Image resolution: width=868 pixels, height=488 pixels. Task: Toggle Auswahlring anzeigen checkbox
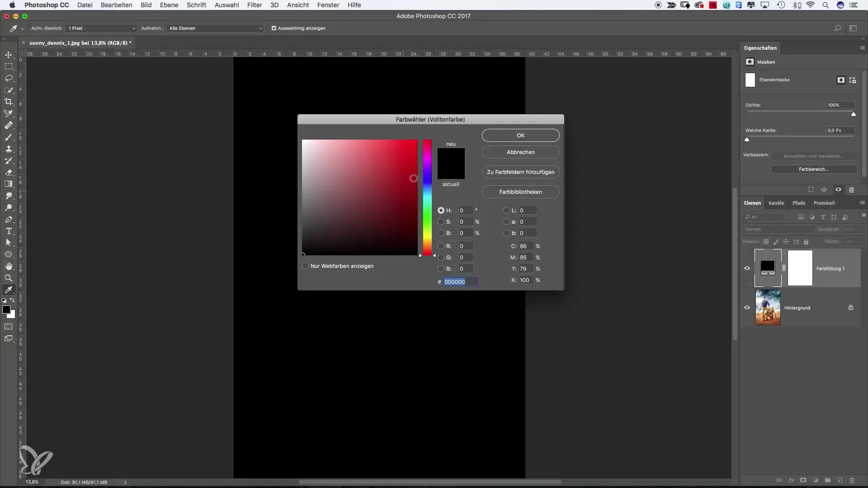click(274, 28)
